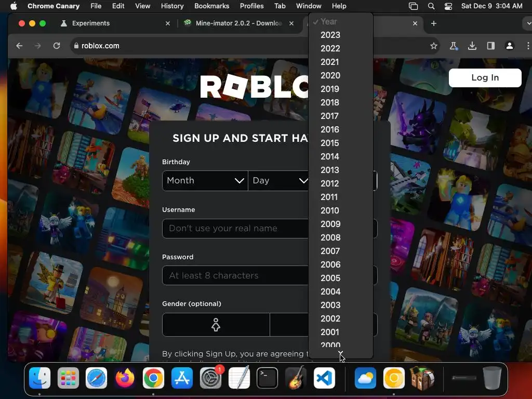Open Terminal from the dock

[x=268, y=378]
